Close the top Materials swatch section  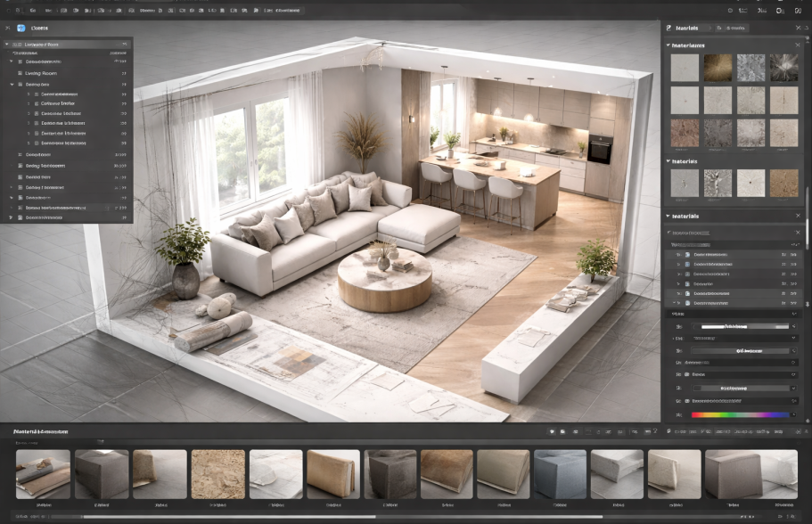(x=798, y=45)
